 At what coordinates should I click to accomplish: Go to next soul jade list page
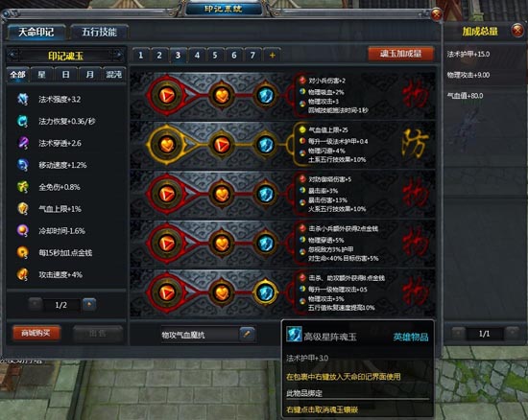click(x=89, y=304)
